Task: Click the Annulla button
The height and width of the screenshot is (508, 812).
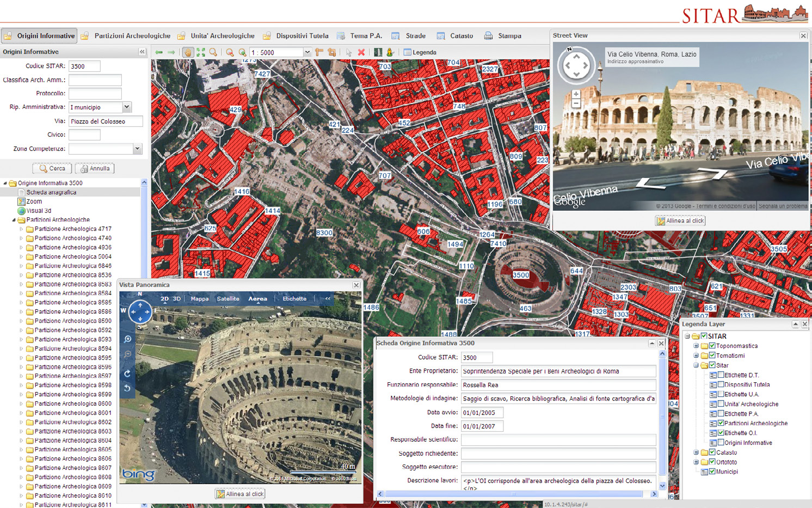Action: pos(95,168)
